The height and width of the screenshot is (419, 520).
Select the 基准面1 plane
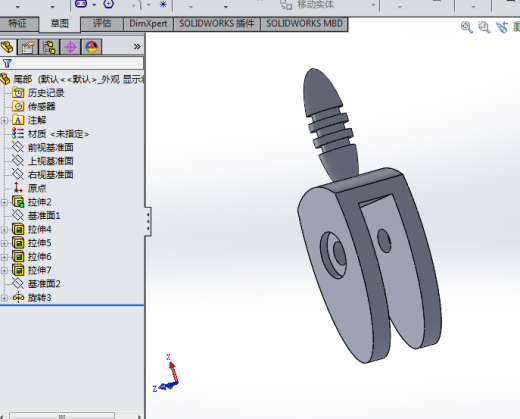44,216
